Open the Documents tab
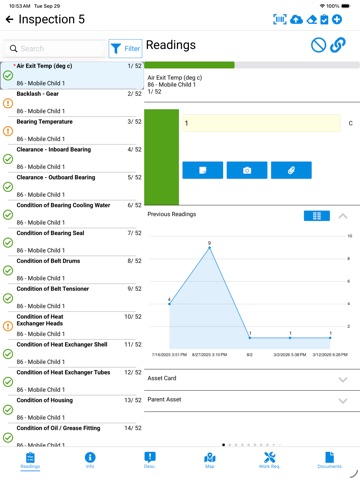Viewport: 360px width, 480px height. point(329,460)
